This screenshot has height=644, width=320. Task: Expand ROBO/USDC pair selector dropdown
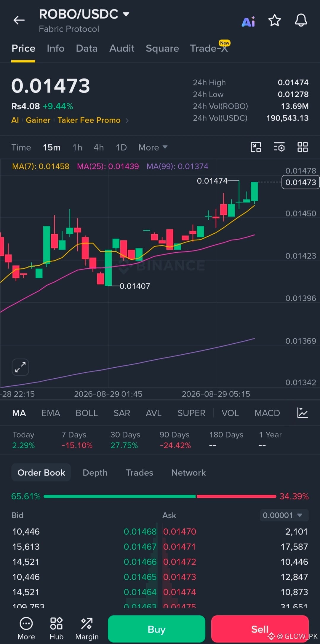[126, 14]
